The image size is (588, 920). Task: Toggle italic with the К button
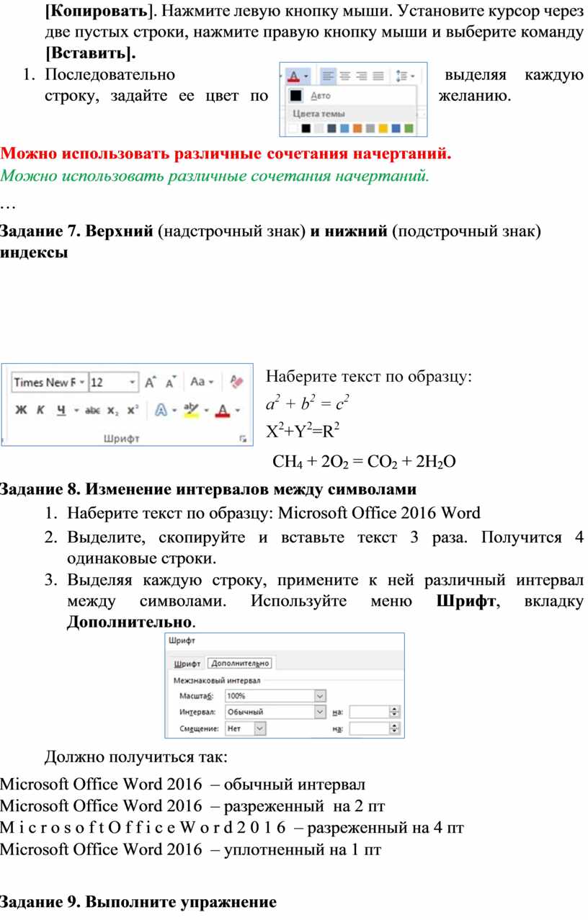coord(40,410)
